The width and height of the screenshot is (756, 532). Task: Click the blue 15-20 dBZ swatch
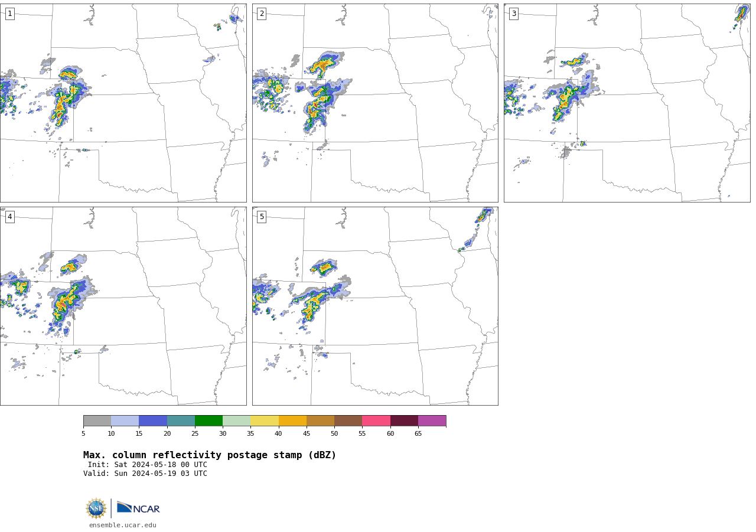(153, 421)
